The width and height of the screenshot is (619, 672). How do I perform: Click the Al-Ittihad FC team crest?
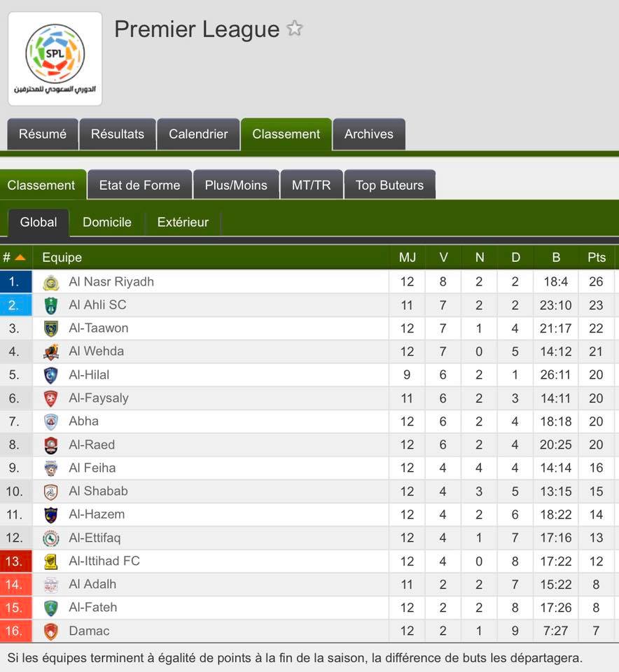point(51,561)
